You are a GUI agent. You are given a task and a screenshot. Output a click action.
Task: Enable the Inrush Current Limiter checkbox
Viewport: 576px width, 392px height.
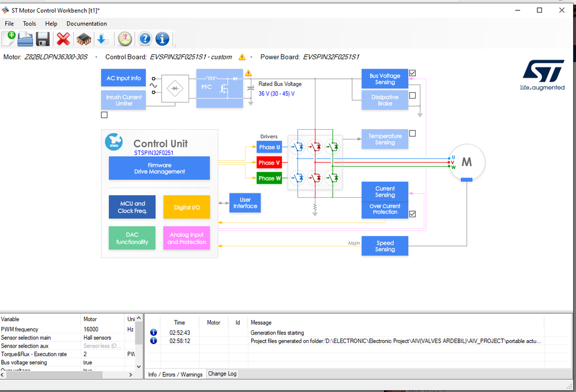pos(104,115)
